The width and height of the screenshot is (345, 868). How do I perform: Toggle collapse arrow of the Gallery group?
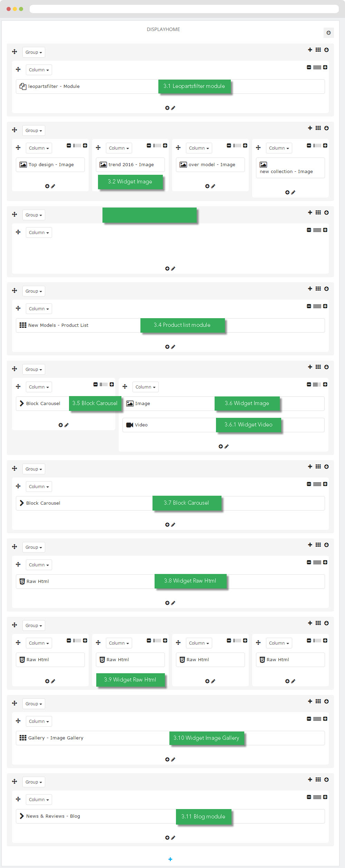coord(326,701)
